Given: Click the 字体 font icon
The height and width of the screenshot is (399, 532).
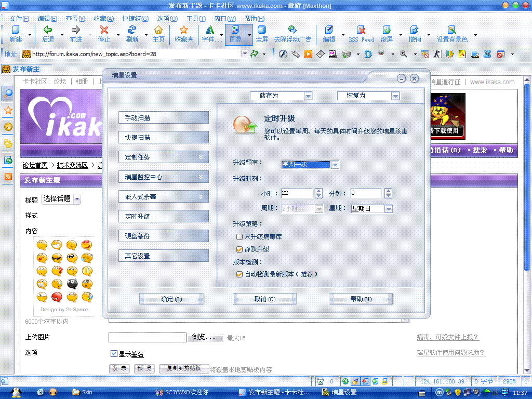Looking at the screenshot, I should pyautogui.click(x=210, y=30).
